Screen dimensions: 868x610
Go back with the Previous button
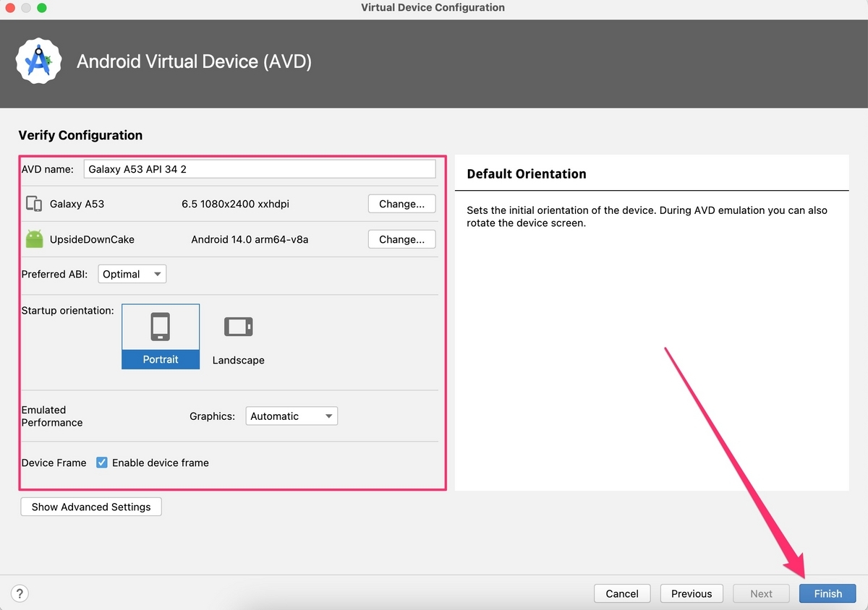click(x=692, y=593)
